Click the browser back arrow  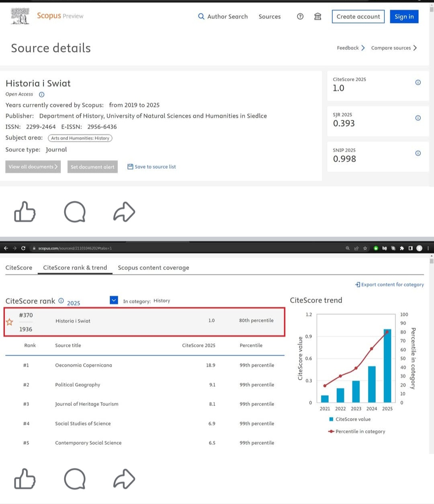point(6,248)
